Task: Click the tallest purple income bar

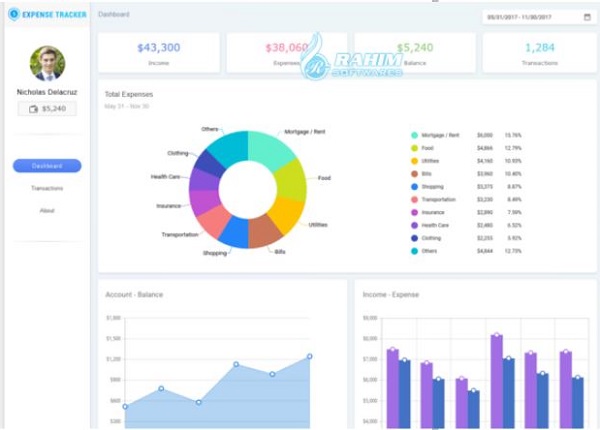Action: click(x=497, y=381)
